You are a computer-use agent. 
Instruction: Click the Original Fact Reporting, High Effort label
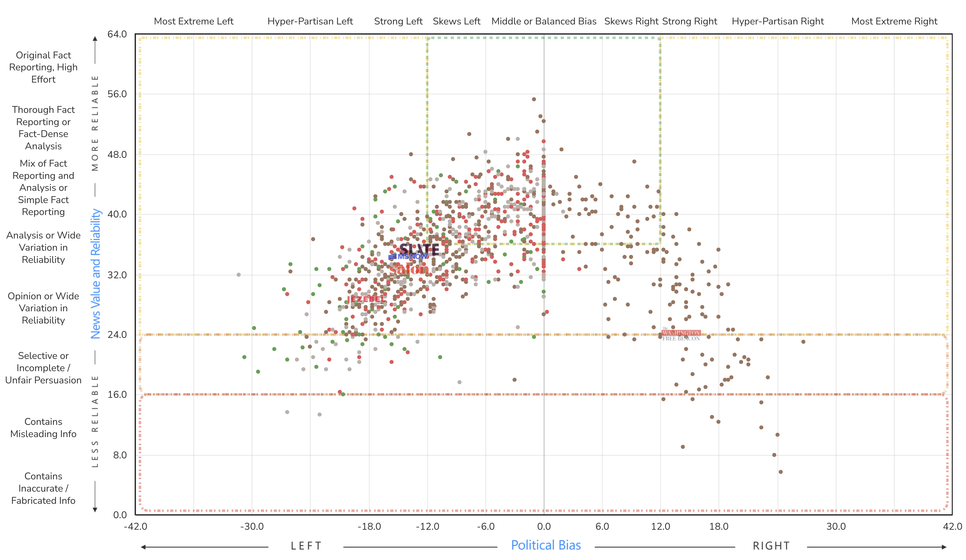click(43, 67)
